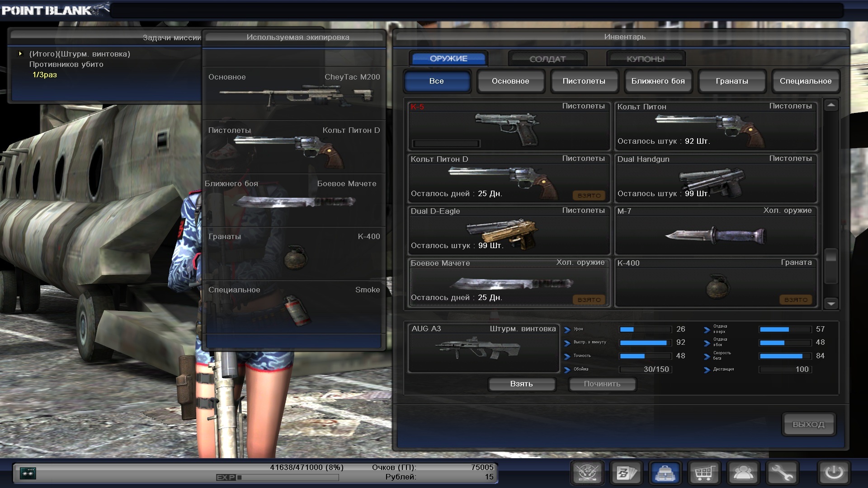Image resolution: width=868 pixels, height=488 pixels.
Task: Select the Dual Handgun item
Action: [x=716, y=178]
